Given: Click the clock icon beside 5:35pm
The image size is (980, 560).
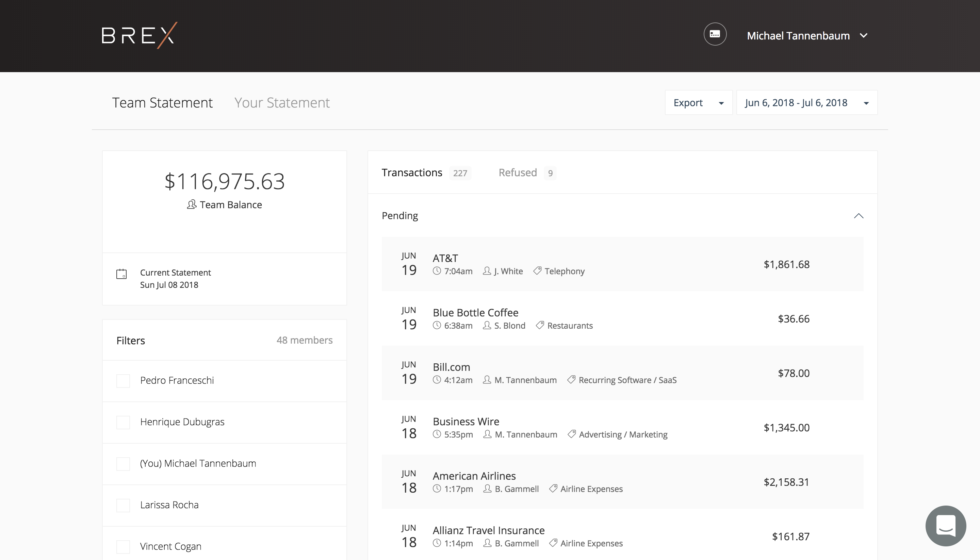Looking at the screenshot, I should (x=437, y=434).
